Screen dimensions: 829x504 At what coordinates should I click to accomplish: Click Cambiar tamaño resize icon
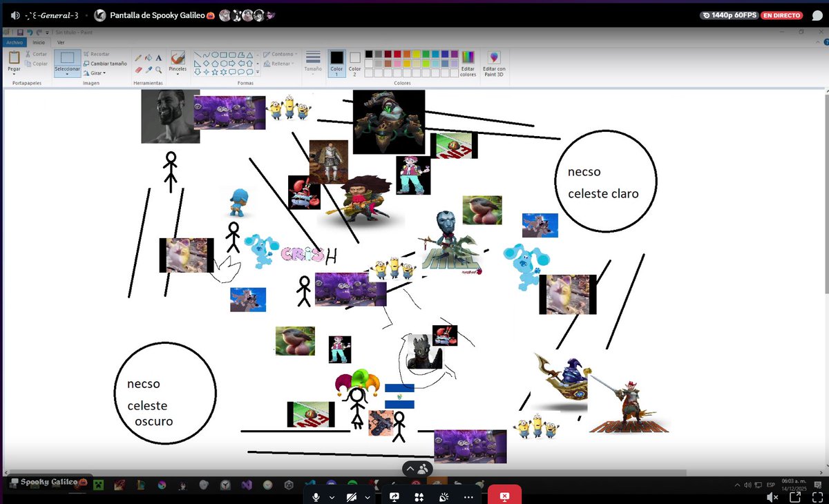coord(86,64)
